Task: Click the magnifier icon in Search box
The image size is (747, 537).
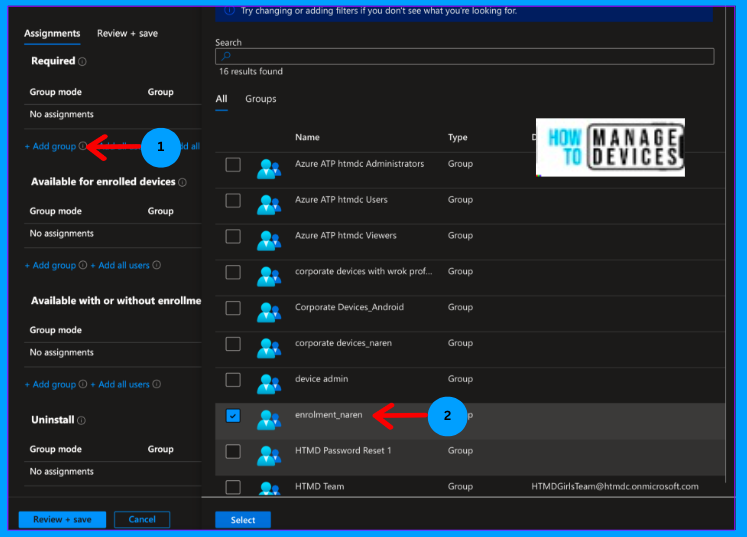Action: coord(226,56)
